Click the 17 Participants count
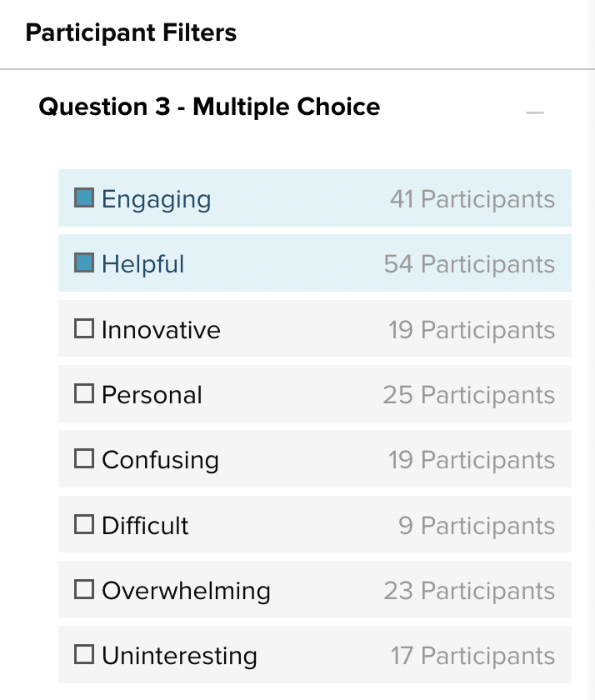 click(x=472, y=656)
